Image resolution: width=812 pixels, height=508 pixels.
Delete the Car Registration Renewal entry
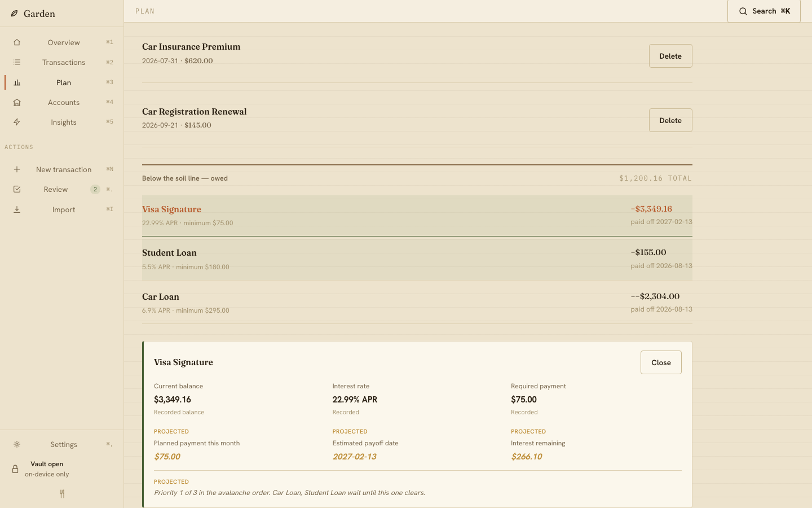coord(670,120)
